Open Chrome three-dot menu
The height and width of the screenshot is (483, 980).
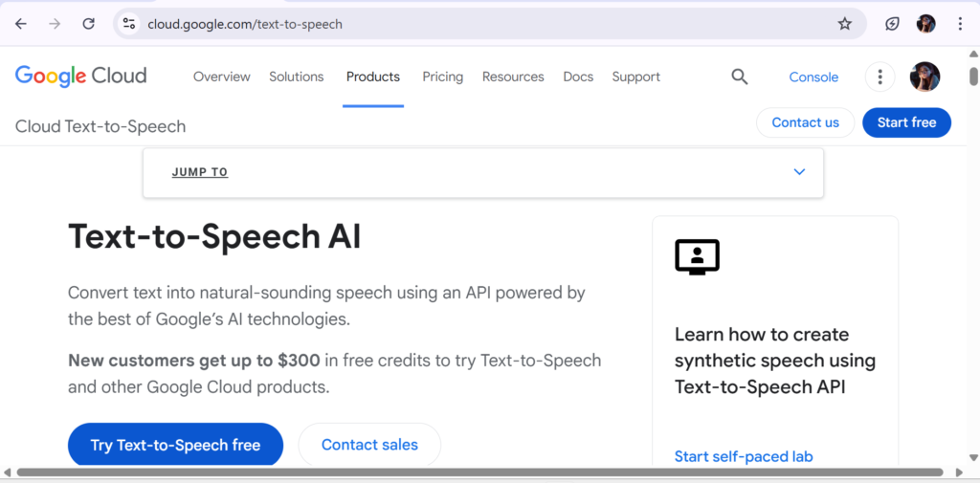click(960, 24)
